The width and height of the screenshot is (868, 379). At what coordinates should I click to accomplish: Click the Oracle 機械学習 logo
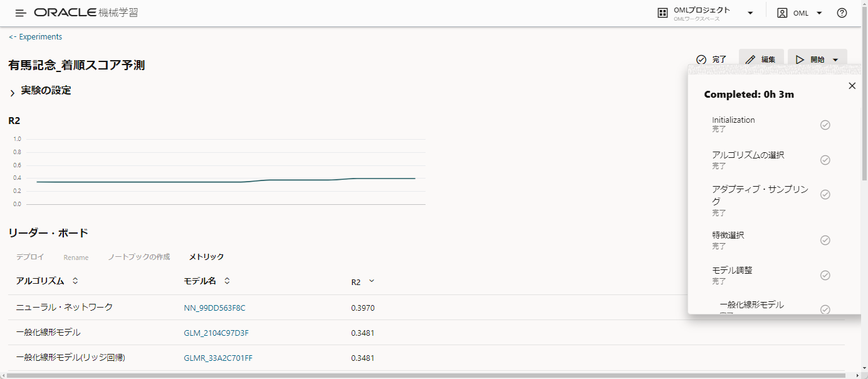pos(86,13)
